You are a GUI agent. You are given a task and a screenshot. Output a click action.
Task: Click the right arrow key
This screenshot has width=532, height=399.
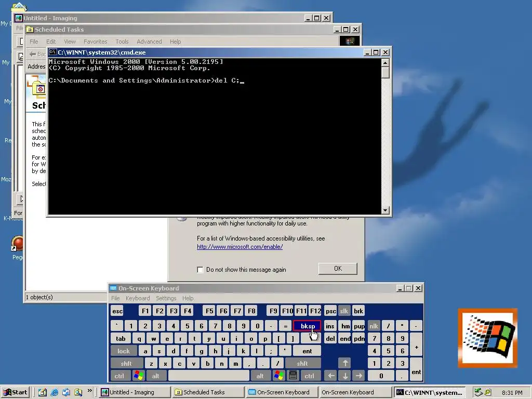pos(358,376)
